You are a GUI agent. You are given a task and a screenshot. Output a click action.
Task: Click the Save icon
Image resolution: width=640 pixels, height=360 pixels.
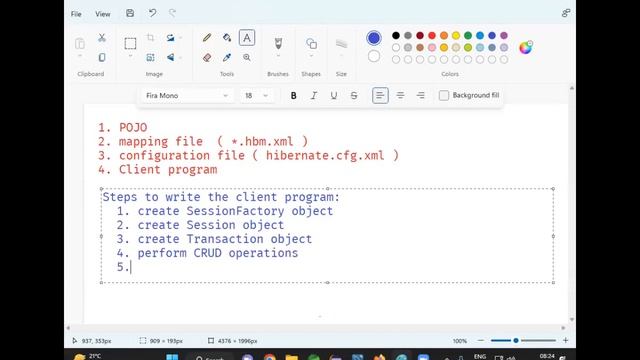tap(130, 13)
